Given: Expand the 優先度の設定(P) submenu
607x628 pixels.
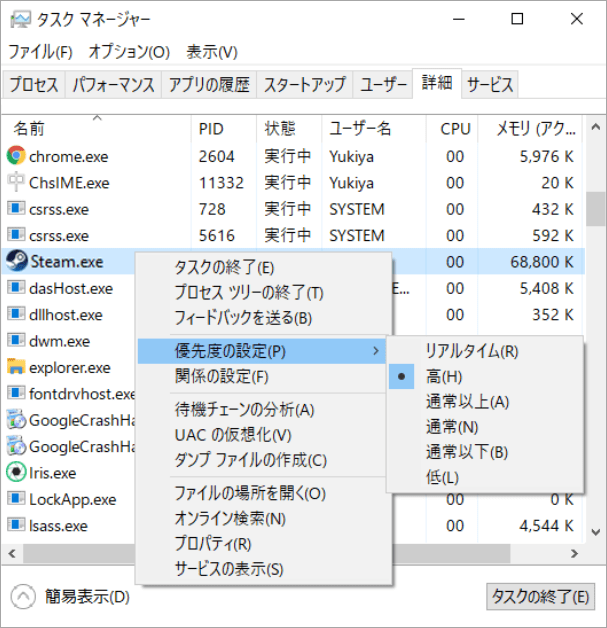Looking at the screenshot, I should pos(261,351).
